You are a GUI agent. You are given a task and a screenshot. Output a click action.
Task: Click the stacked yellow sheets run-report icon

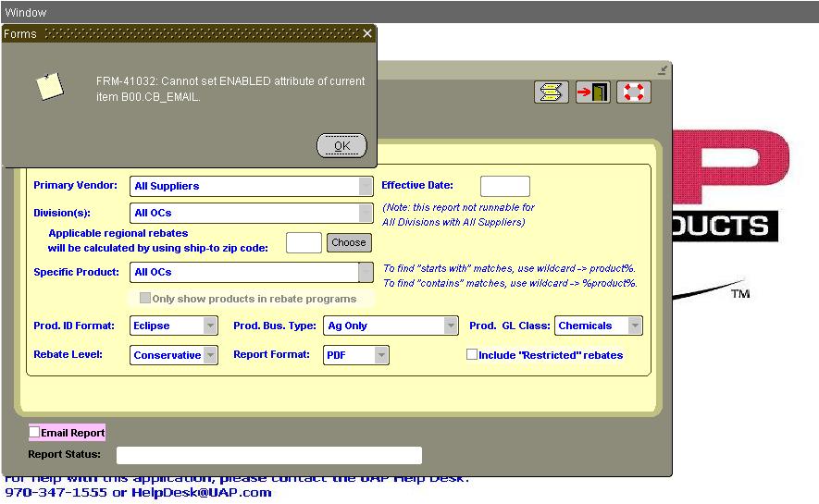(552, 92)
